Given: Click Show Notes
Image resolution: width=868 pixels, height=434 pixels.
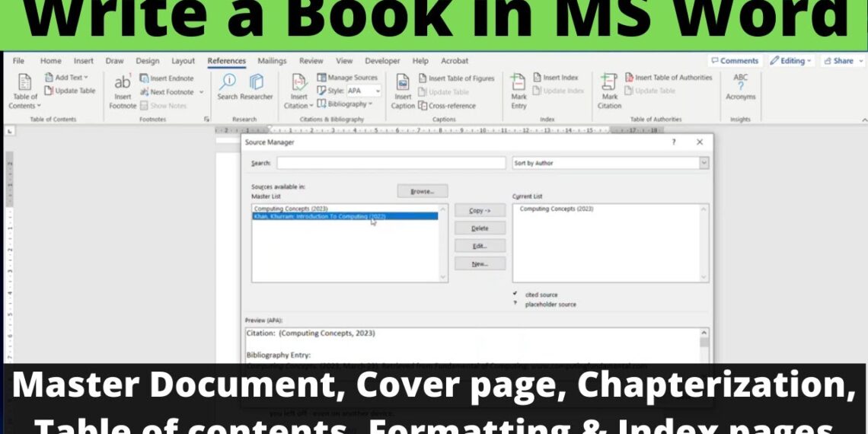Looking at the screenshot, I should [x=163, y=105].
